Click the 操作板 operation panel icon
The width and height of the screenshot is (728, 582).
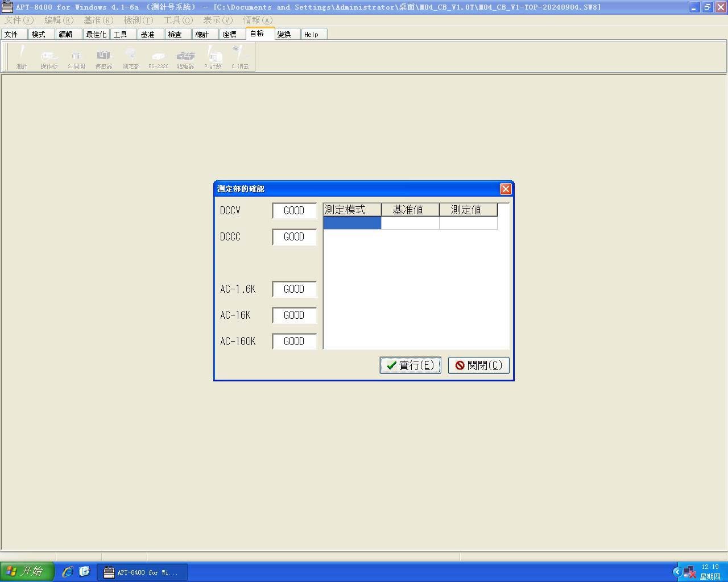pyautogui.click(x=49, y=57)
